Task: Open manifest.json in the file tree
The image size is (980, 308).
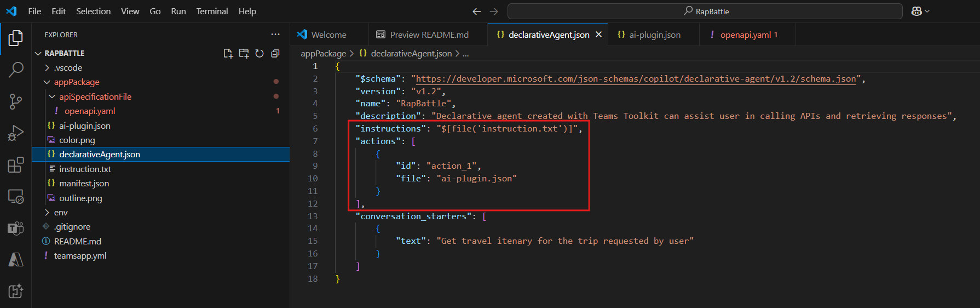Action: pyautogui.click(x=84, y=184)
